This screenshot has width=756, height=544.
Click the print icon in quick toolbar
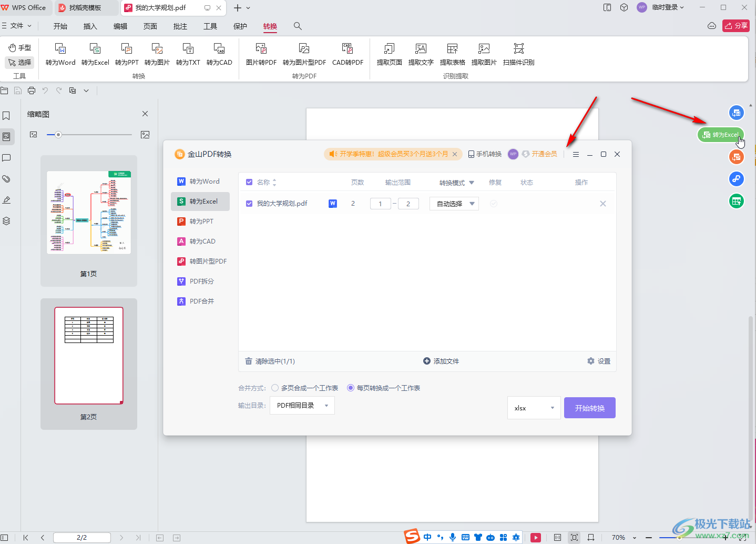tap(32, 90)
